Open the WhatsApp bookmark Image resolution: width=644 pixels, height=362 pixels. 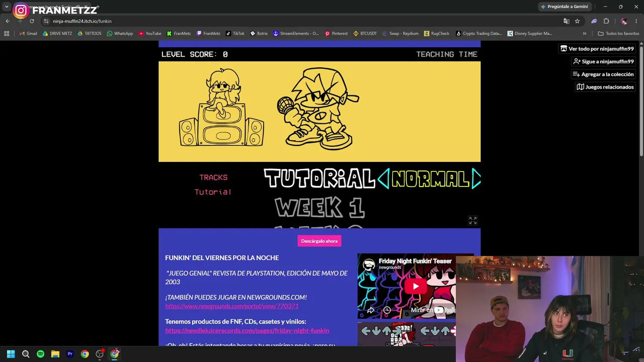tap(120, 34)
